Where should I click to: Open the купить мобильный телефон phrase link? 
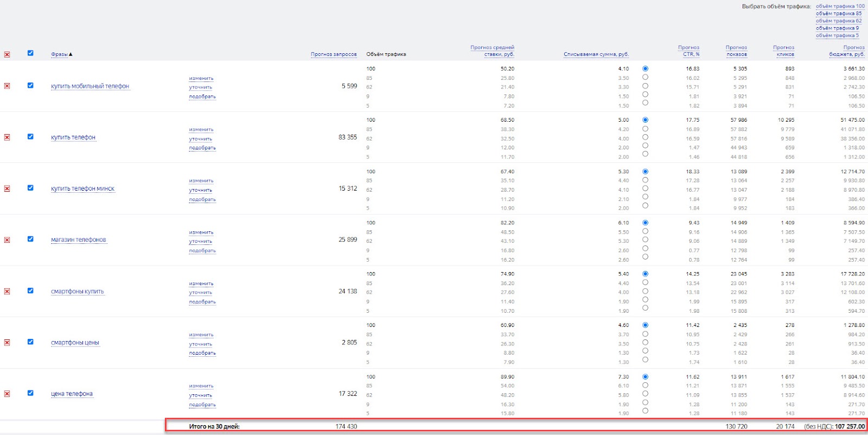pos(90,86)
